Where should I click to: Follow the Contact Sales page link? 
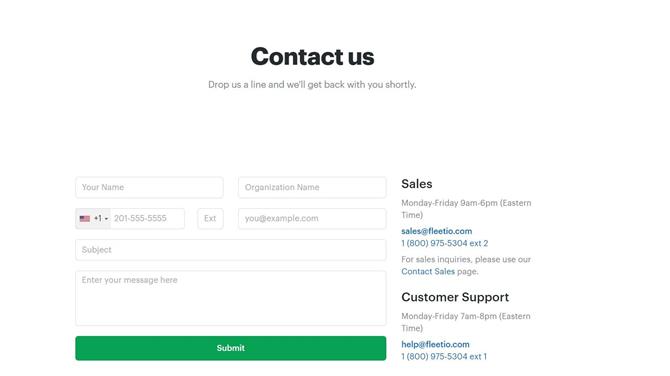pos(428,271)
